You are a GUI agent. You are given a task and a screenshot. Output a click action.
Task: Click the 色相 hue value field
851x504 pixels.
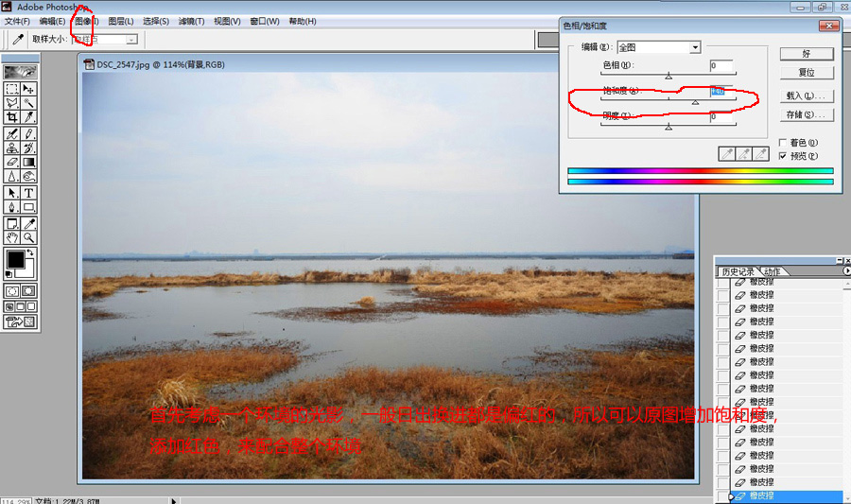(721, 65)
